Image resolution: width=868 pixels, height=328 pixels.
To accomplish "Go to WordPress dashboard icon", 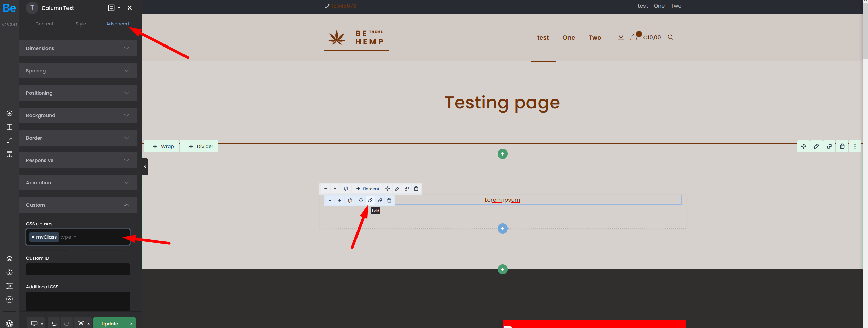I will 9,324.
